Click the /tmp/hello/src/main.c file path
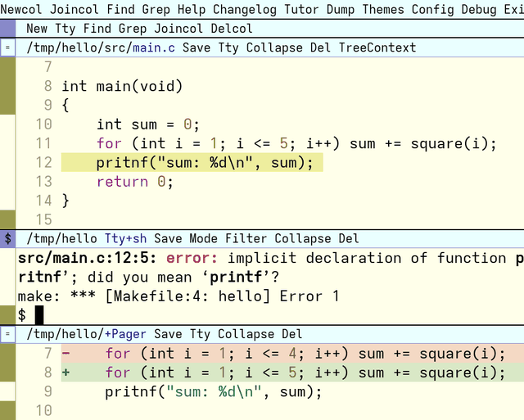 [x=101, y=47]
